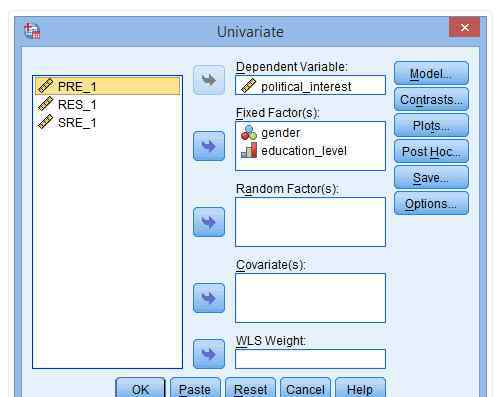Select political_interest in Dependent Variable box
Viewport: 503px width, 397px height.
tap(310, 85)
